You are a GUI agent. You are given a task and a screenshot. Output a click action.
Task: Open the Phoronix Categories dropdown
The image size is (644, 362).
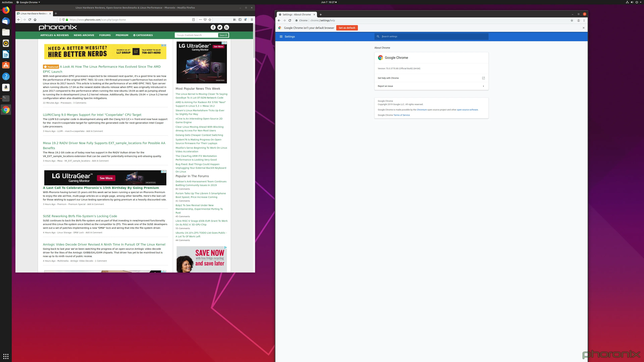click(x=143, y=35)
